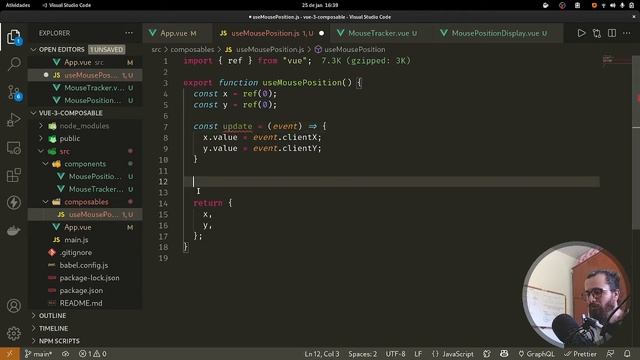This screenshot has height=360, width=640.
Task: Open main.js in the file tree
Action: pos(85,240)
